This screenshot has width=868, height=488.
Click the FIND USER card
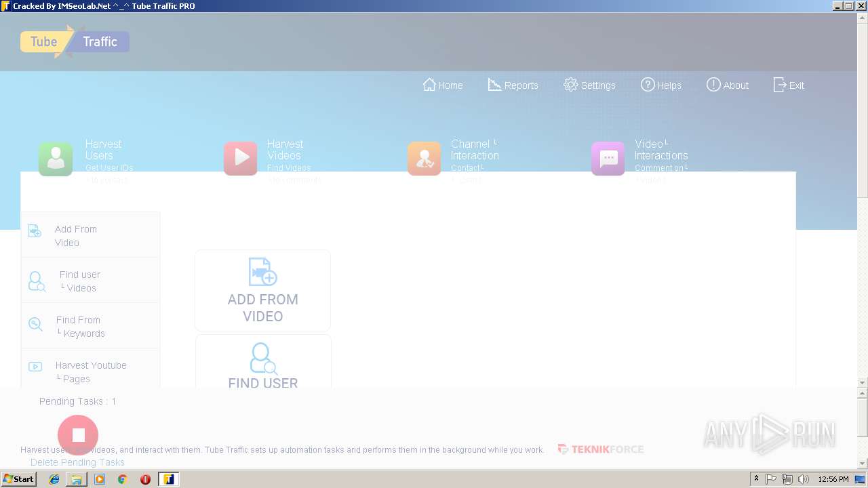(x=263, y=361)
